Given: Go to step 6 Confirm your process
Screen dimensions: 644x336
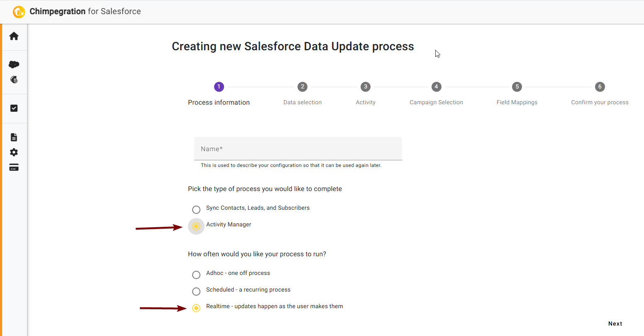Looking at the screenshot, I should (x=600, y=94).
